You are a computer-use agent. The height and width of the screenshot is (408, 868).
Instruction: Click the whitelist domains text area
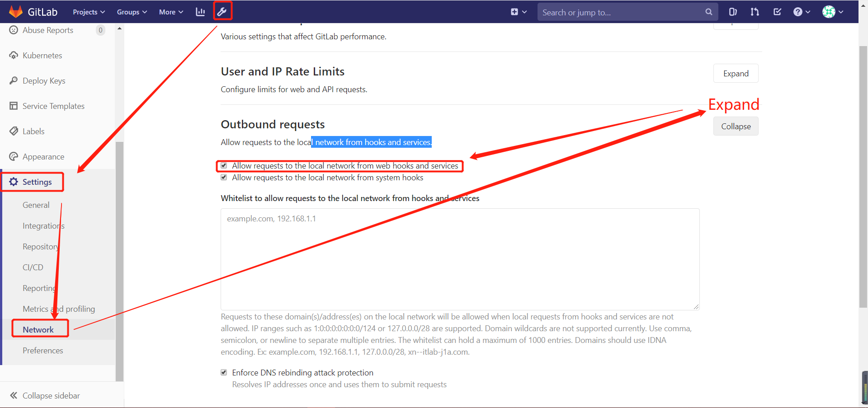tap(460, 259)
